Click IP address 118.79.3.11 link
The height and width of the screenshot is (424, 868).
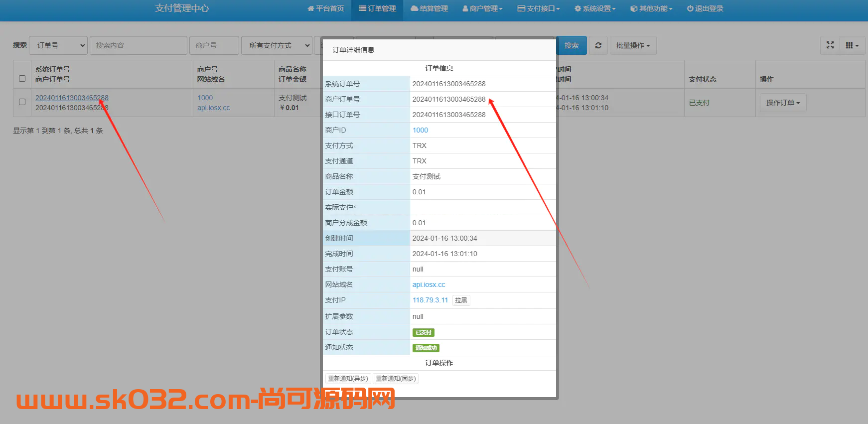(430, 300)
